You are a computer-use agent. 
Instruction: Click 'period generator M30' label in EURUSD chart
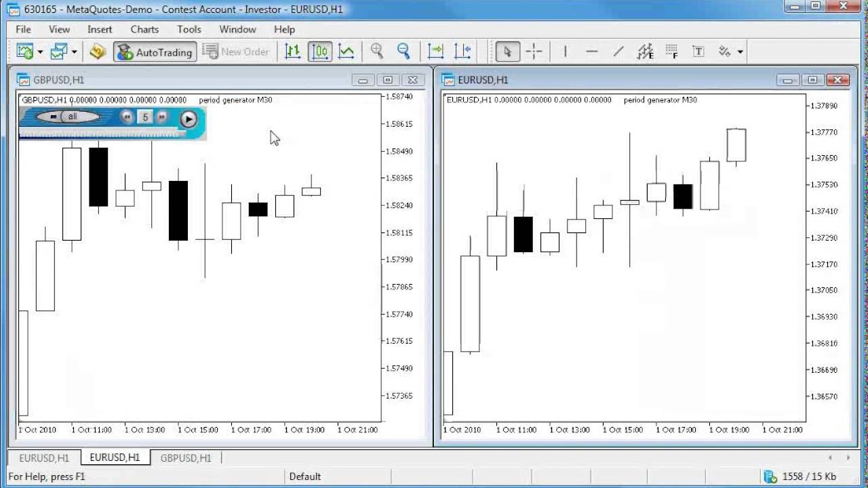coord(660,100)
